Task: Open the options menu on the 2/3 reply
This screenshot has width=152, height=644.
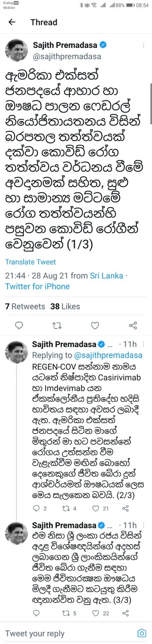Action: click(x=144, y=345)
